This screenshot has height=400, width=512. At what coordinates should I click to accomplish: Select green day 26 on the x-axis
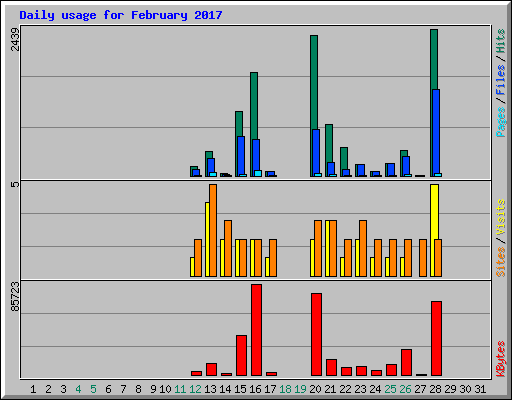click(405, 389)
